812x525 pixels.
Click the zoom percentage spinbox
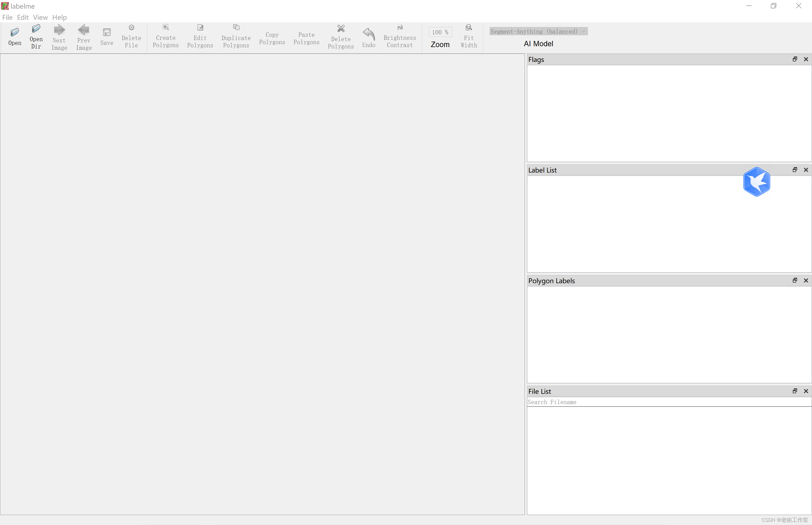coord(440,32)
